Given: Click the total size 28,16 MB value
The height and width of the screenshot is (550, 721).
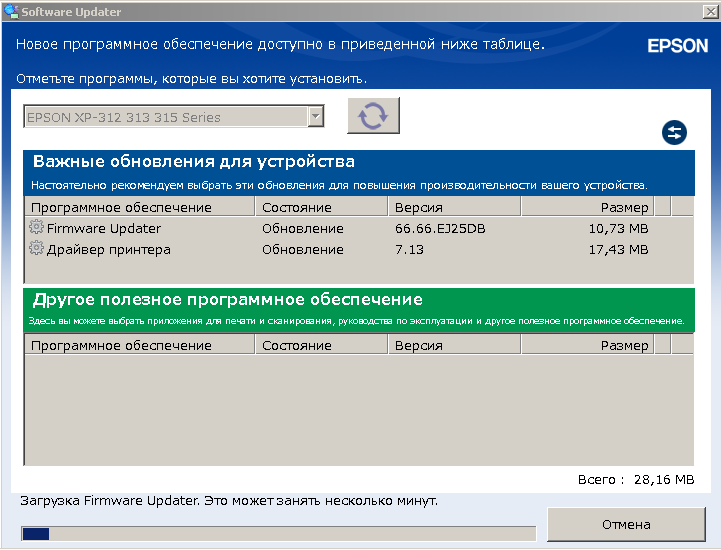Looking at the screenshot, I should tap(664, 480).
